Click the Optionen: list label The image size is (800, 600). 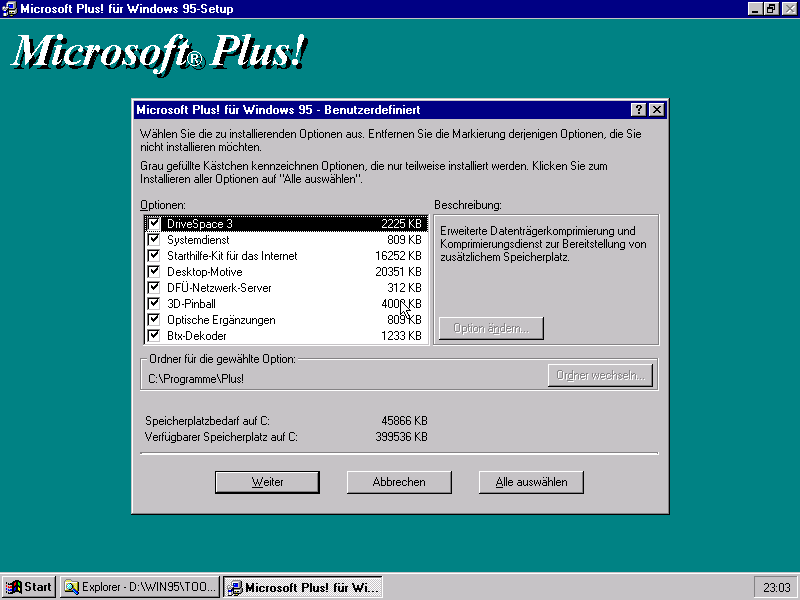(x=163, y=205)
